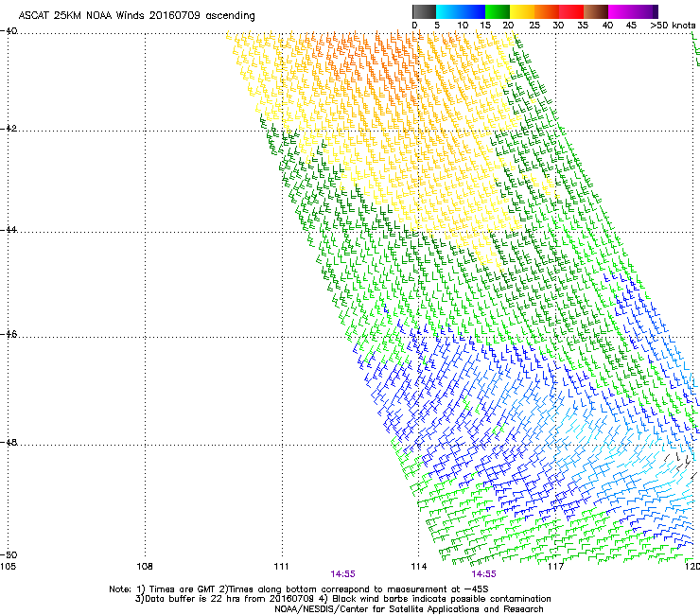Click the note 'Times are GMT' line
700x615 pixels.
(299, 589)
